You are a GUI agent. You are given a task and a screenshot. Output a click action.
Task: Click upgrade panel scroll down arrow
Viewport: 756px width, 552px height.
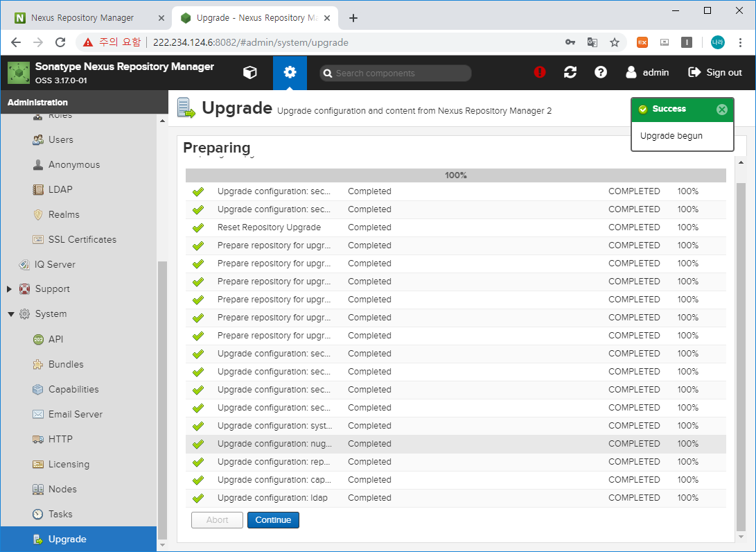click(741, 537)
